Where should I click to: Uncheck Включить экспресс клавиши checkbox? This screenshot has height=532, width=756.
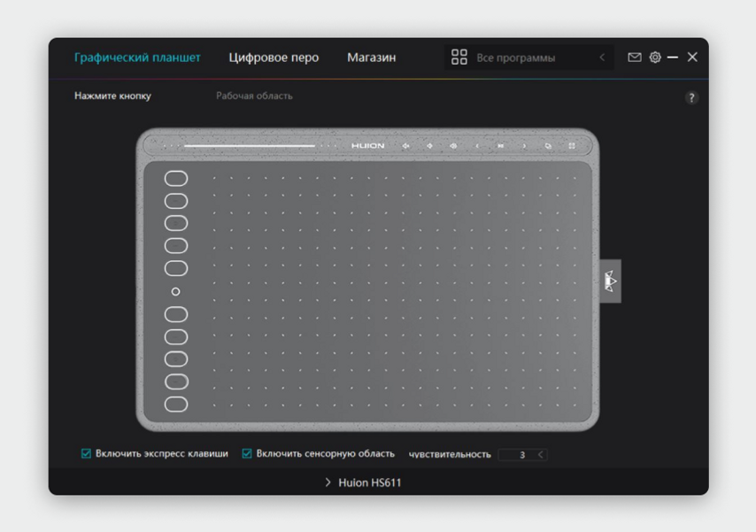86,453
